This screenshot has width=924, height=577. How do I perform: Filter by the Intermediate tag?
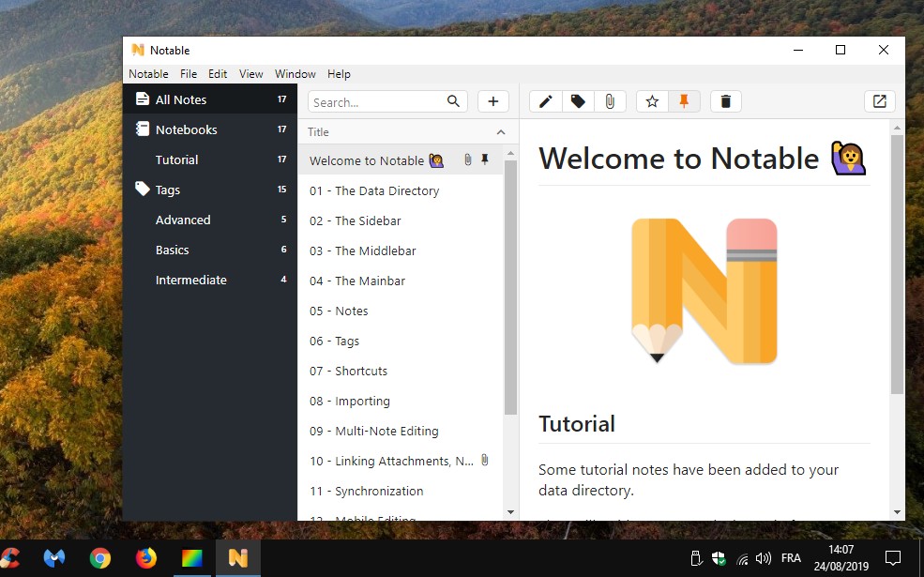pyautogui.click(x=210, y=280)
